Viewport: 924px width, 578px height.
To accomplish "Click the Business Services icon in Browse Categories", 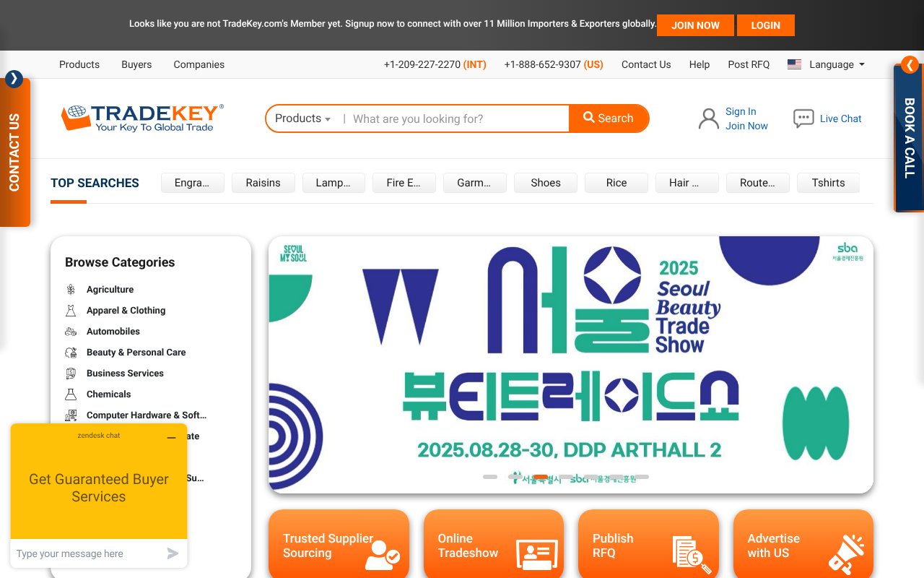I will click(71, 373).
